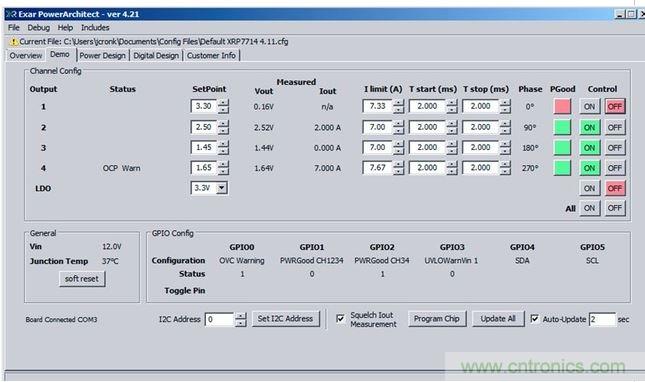Switch to the Power Design tab

[x=102, y=56]
